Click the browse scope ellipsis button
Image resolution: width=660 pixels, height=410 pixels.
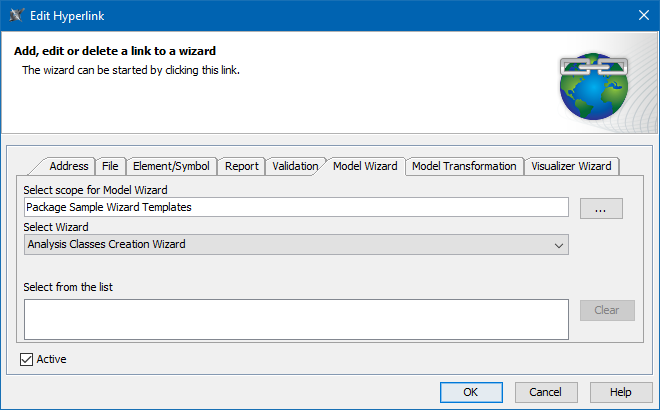point(601,208)
